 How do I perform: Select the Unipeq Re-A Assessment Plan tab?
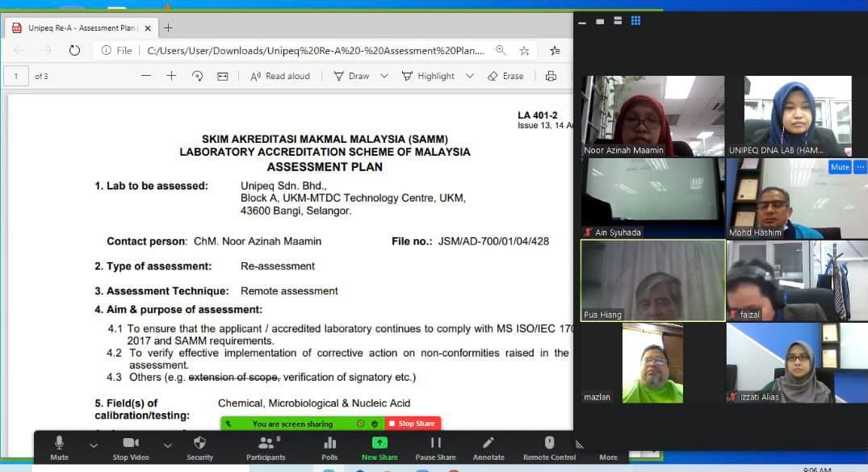pos(82,27)
